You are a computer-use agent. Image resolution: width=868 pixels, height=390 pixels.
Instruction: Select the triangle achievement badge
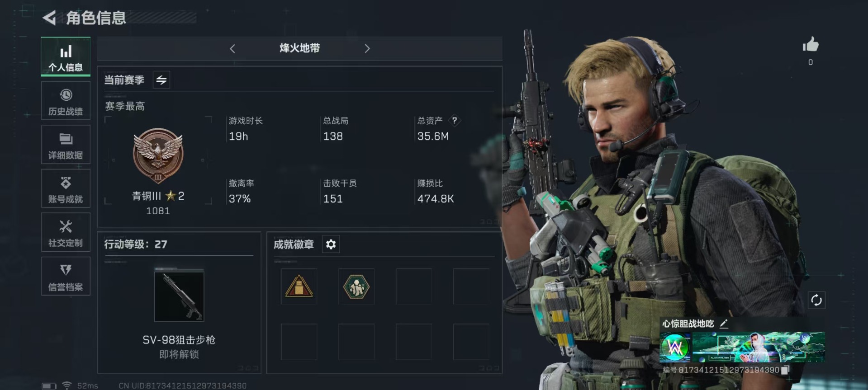(299, 287)
